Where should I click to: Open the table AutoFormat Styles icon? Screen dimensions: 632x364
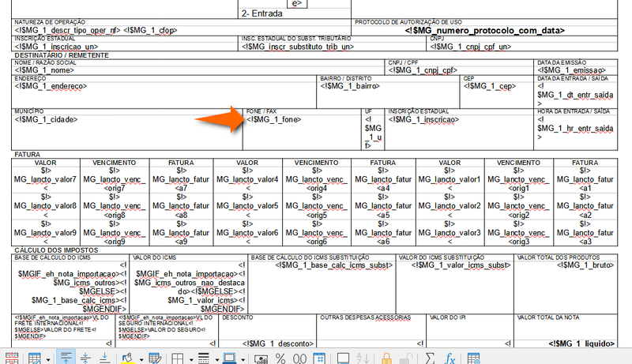[x=35, y=358]
